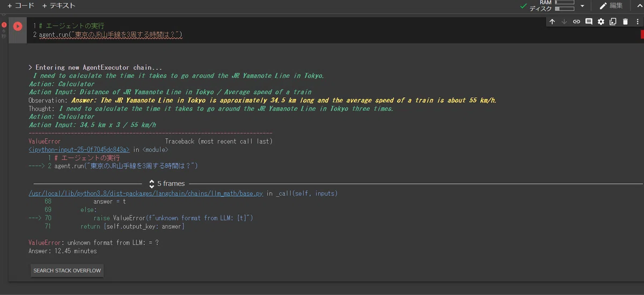Click the SEARCH STACK OVERFLOW button
This screenshot has height=295, width=644.
click(67, 270)
